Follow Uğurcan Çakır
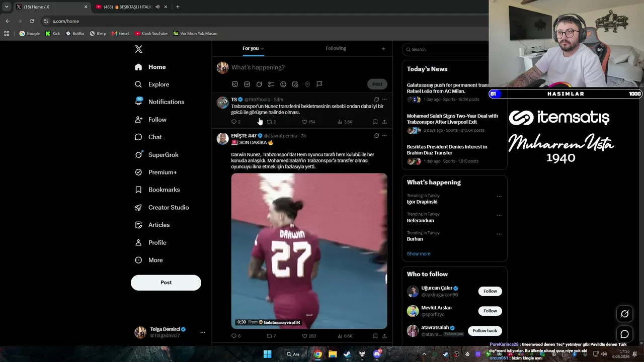 [490, 291]
